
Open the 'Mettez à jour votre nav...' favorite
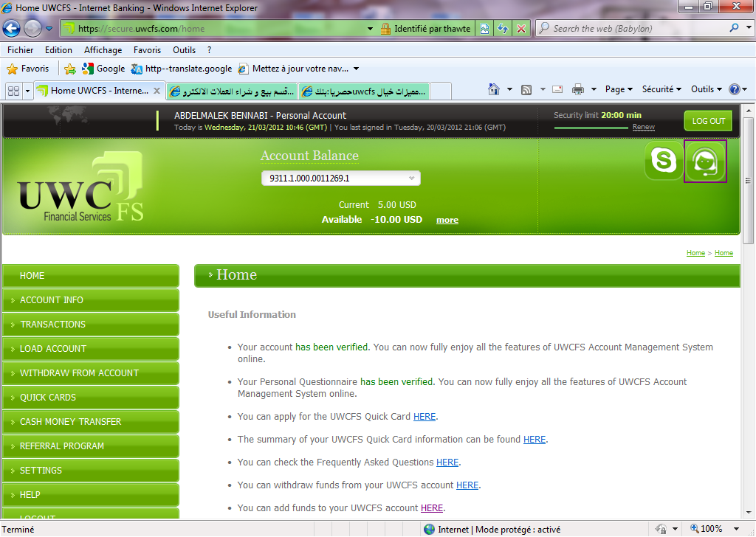point(294,69)
